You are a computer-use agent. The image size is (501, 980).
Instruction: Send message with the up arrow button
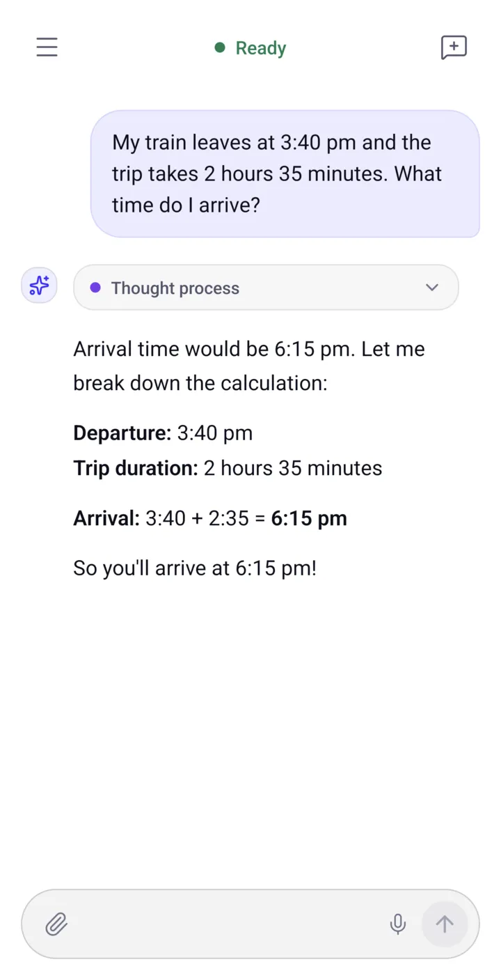[444, 924]
